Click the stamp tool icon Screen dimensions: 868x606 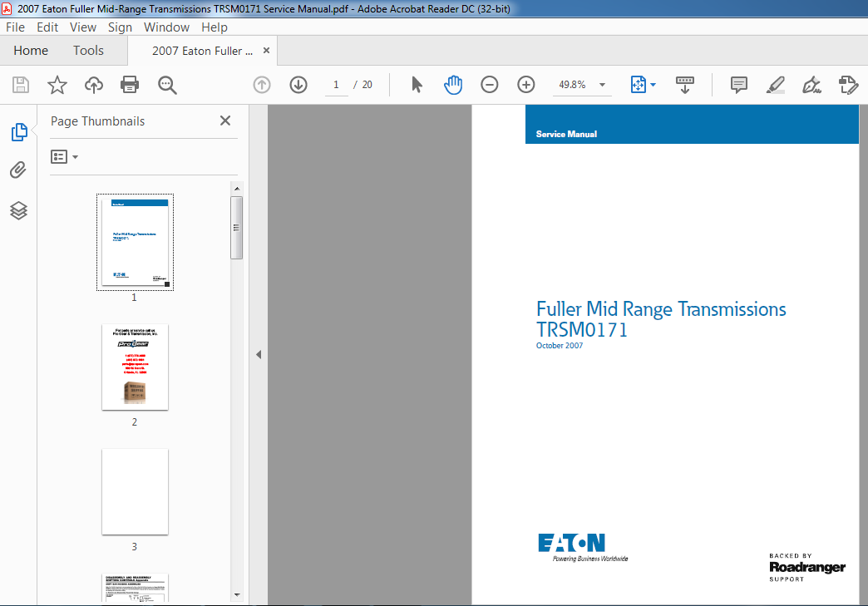[x=848, y=85]
